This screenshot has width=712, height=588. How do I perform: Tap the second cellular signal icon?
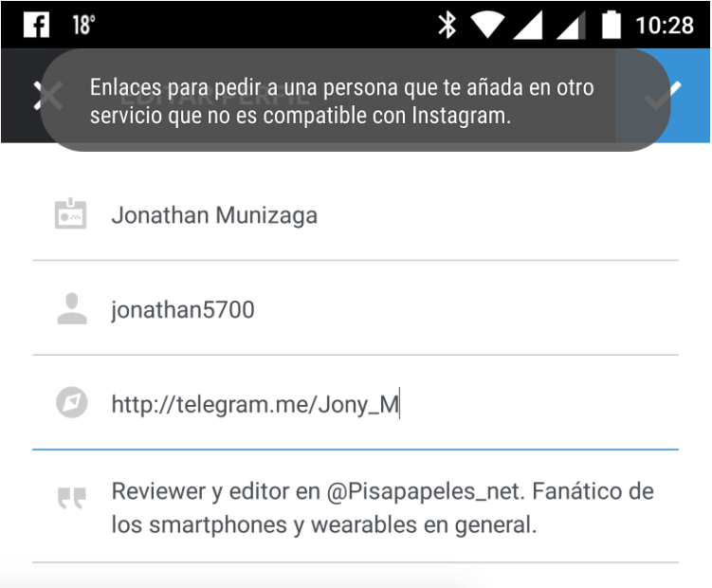tap(572, 25)
